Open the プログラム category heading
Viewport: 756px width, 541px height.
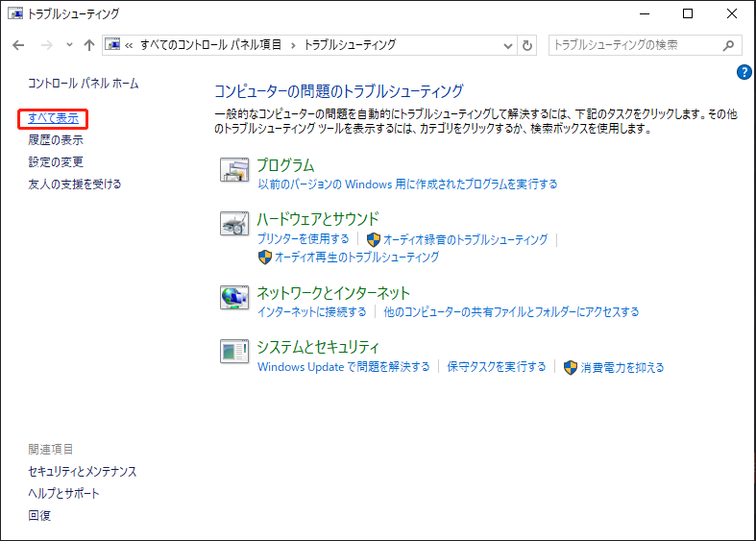tap(285, 165)
